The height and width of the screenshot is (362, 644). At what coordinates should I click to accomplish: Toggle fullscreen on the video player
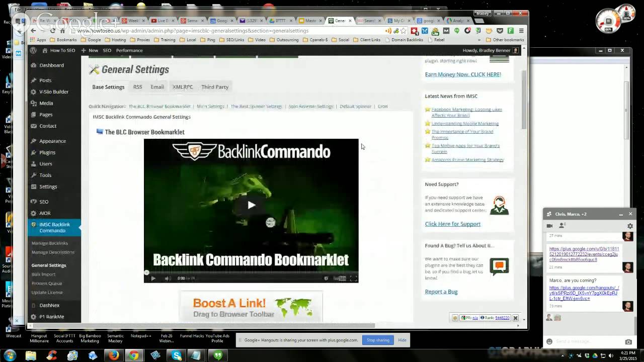(x=353, y=278)
